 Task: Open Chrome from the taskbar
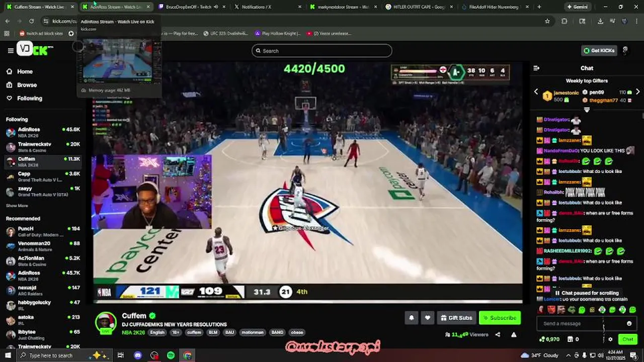coord(187,355)
